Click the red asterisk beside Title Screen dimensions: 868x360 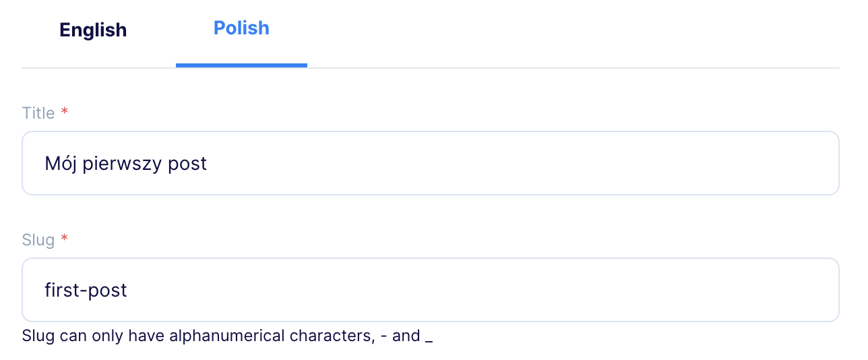pyautogui.click(x=65, y=112)
